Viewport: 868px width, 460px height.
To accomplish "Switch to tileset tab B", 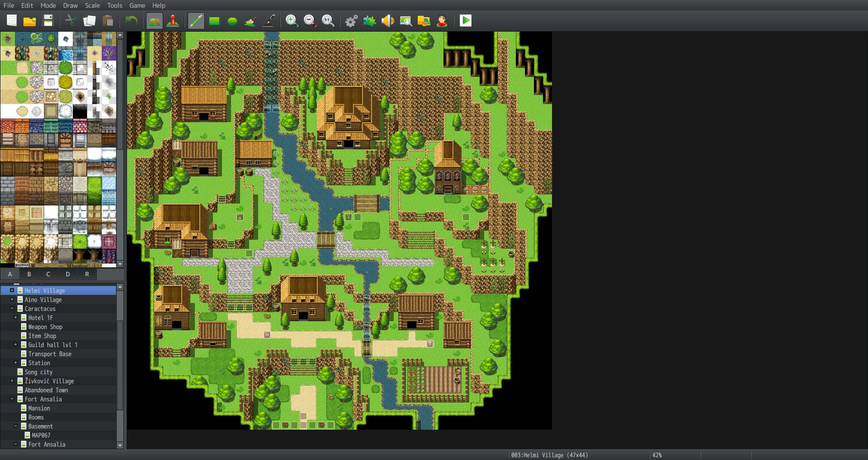I will pyautogui.click(x=29, y=274).
